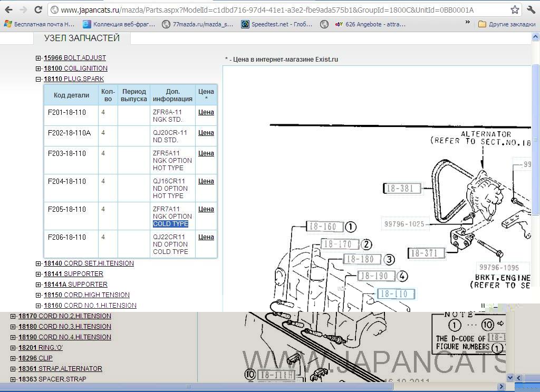This screenshot has width=540, height=392.
Task: Click 18-110 label in the diagram
Action: coord(396,294)
